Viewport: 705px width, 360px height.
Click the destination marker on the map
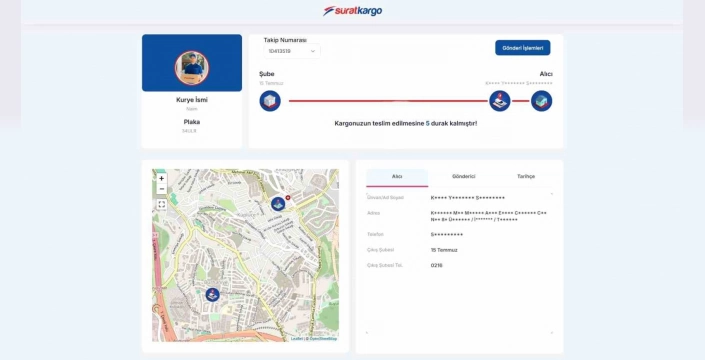pyautogui.click(x=278, y=204)
